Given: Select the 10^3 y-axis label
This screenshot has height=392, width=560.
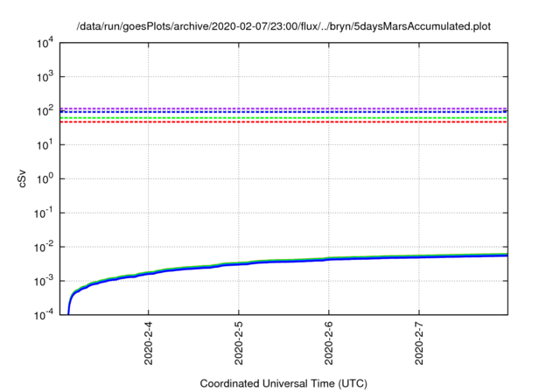Looking at the screenshot, I should 45,76.
